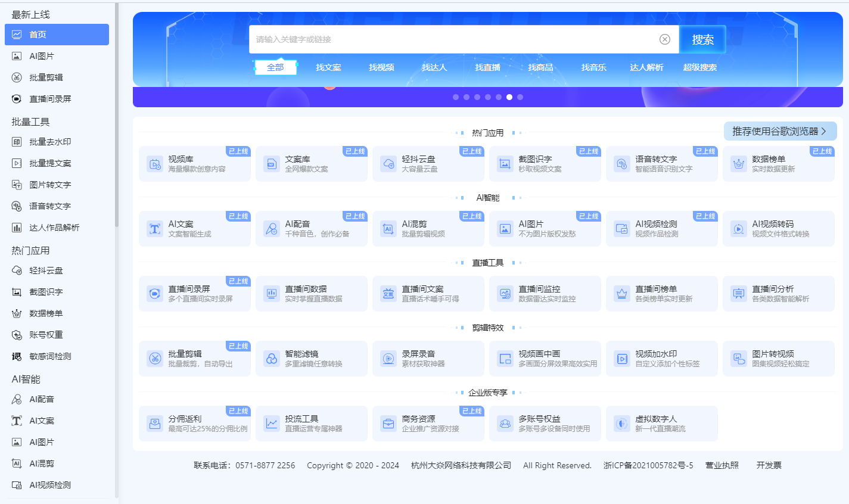Select 虚拟数字人 in 企业版专享
The height and width of the screenshot is (504, 849).
point(662,423)
